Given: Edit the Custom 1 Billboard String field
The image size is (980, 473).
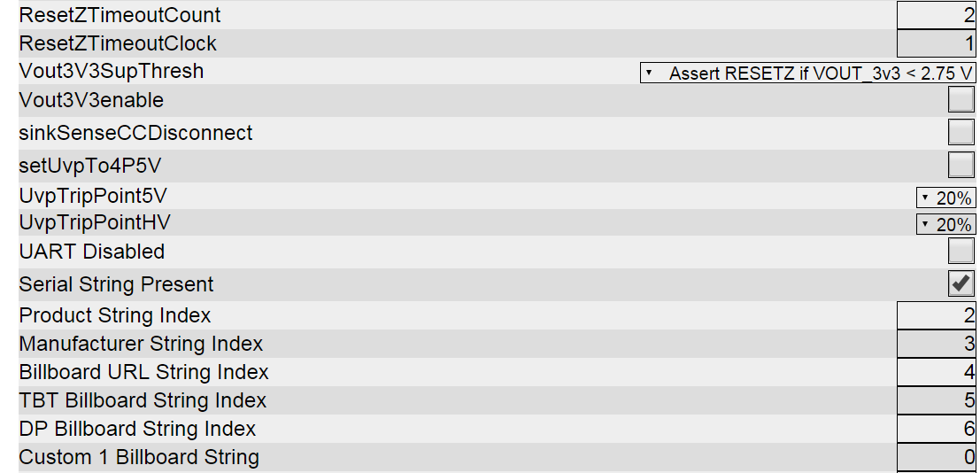Looking at the screenshot, I should pos(937,456).
